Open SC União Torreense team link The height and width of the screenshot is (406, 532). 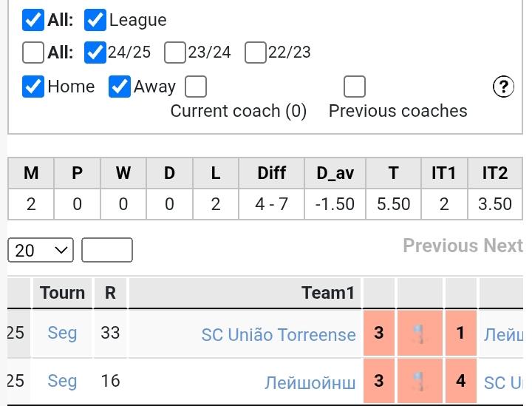(279, 334)
